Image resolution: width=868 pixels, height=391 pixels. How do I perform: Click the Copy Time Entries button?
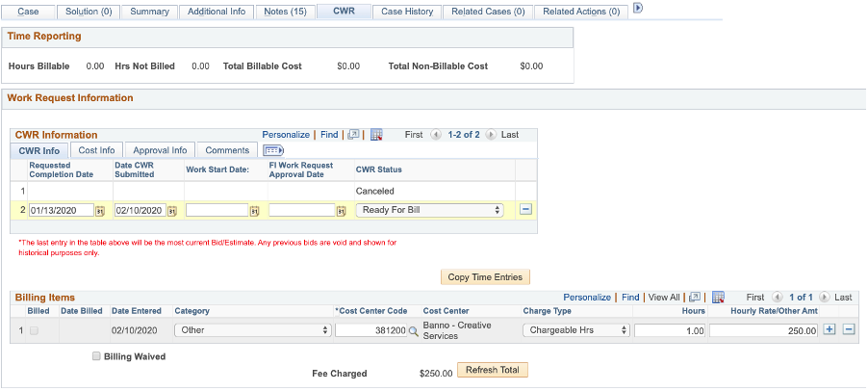click(485, 277)
